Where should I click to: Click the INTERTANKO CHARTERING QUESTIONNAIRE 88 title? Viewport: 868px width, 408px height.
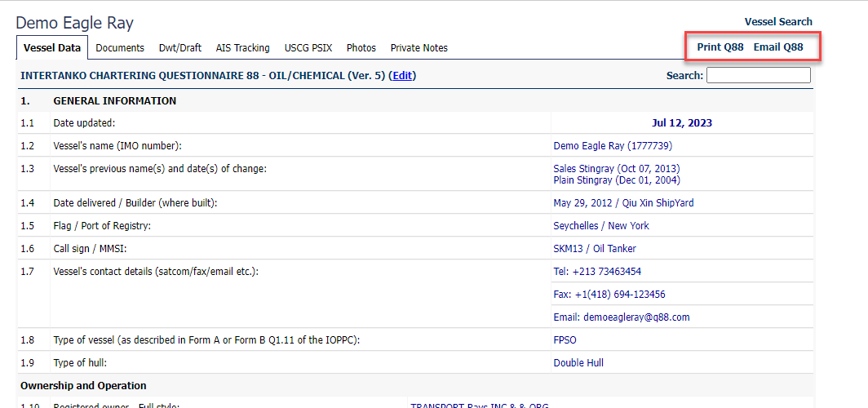(x=203, y=75)
